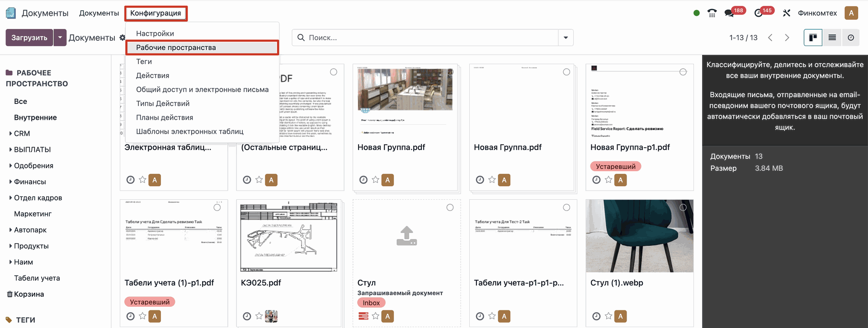Choose Шаблоны электронных таблиц menu item
The image size is (868, 328).
189,131
